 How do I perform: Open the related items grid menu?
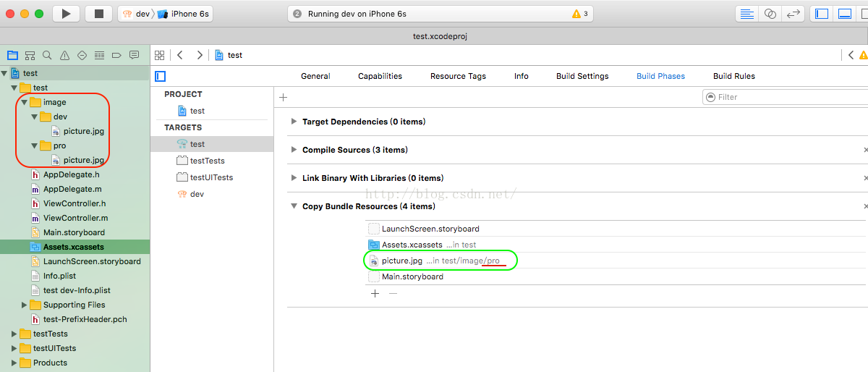160,55
